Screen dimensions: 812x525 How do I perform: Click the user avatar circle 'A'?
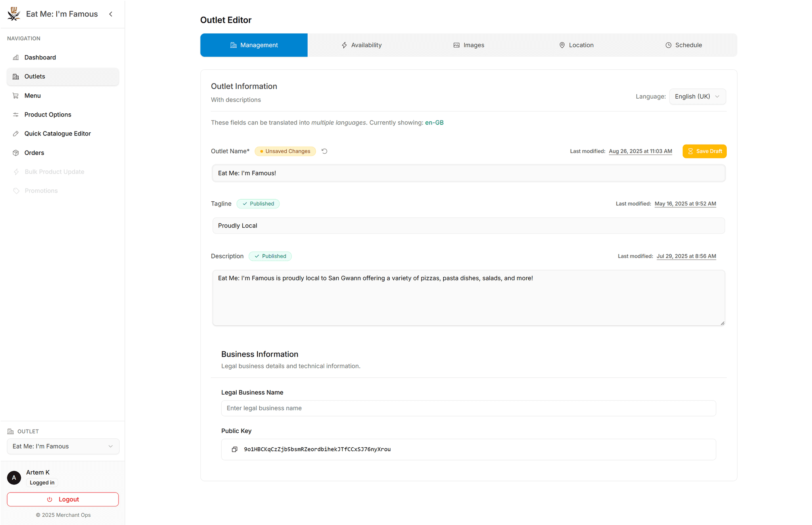pos(14,477)
